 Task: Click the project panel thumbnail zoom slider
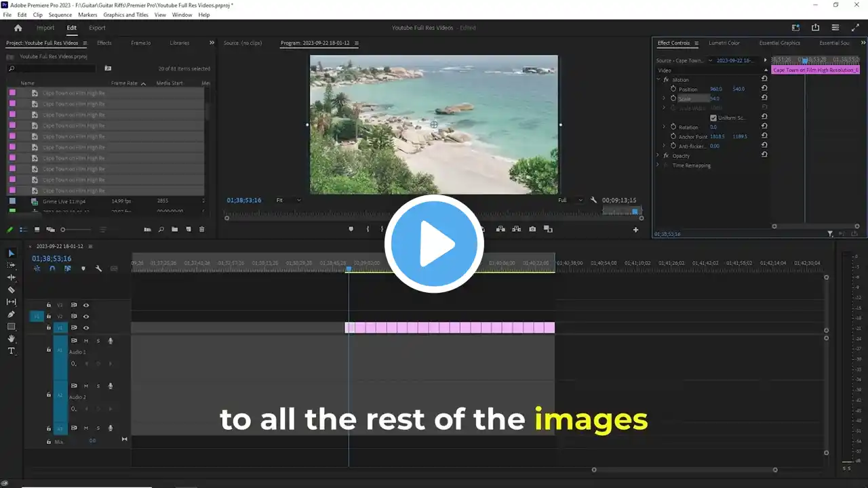76,230
